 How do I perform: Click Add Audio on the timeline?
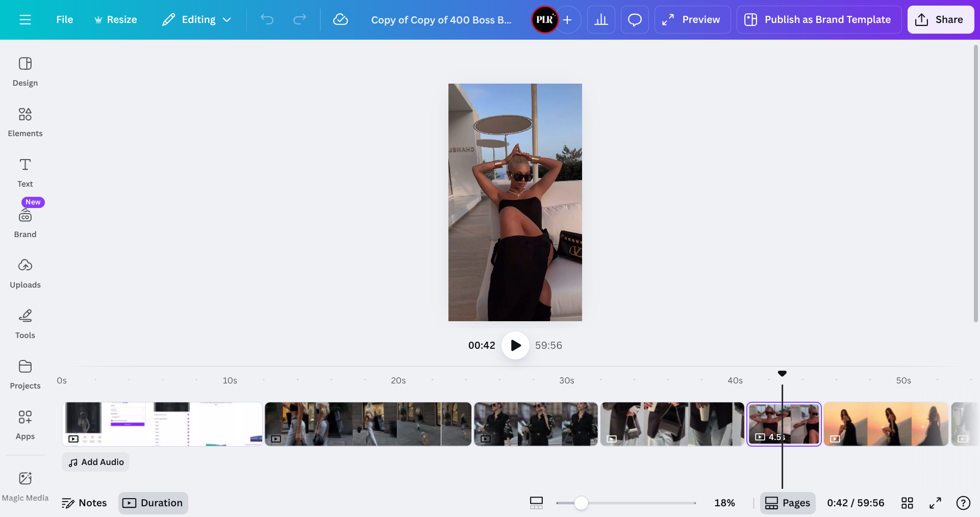tap(96, 462)
